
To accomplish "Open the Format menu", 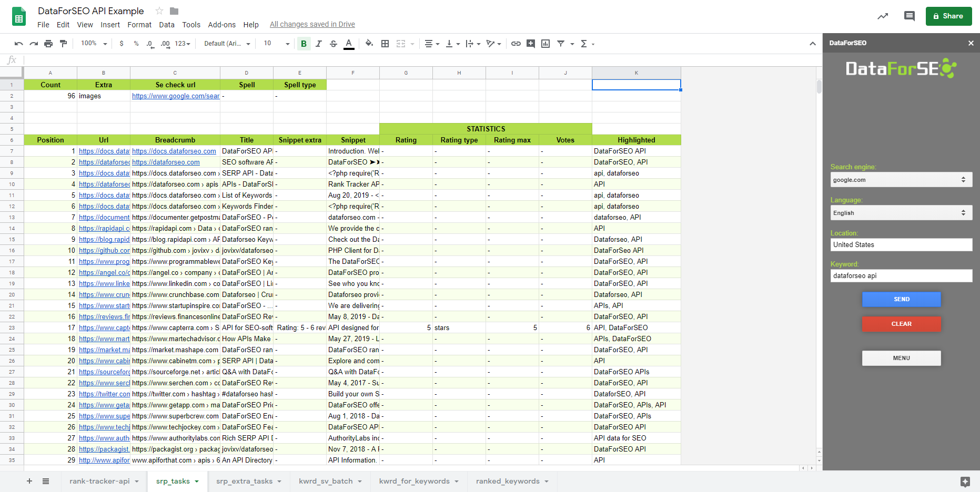I will (139, 25).
